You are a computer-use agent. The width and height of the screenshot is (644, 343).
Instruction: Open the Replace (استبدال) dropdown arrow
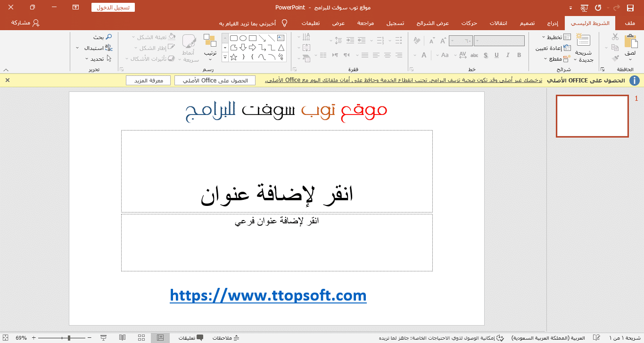click(x=77, y=48)
